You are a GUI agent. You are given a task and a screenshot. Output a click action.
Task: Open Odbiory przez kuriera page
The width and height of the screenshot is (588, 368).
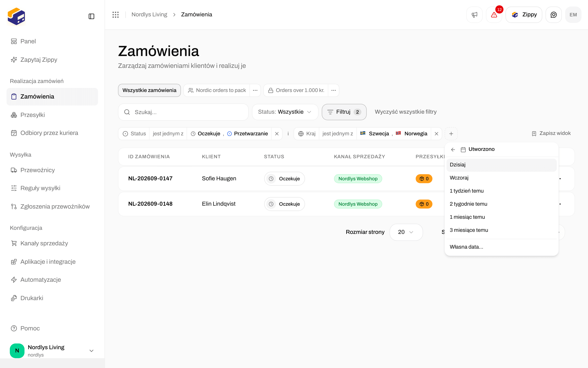point(52,133)
